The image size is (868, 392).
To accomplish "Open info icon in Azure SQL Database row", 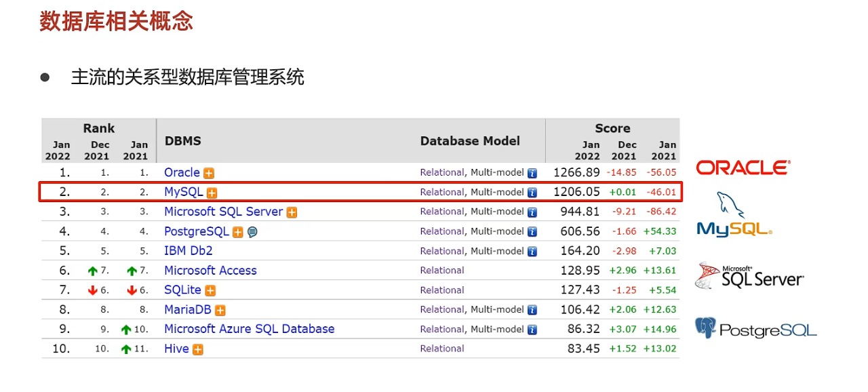I will tap(532, 330).
